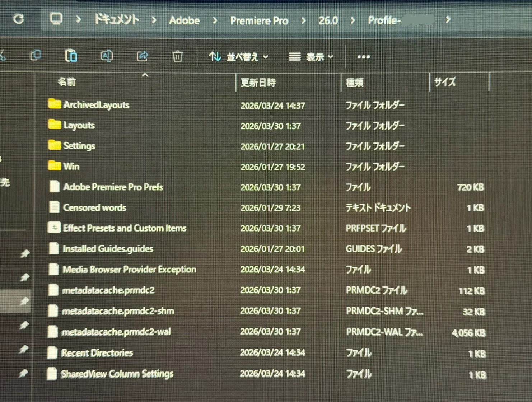Screen dimensions: 532x402
Task: Select the Layouts folder name
Action: click(x=79, y=125)
